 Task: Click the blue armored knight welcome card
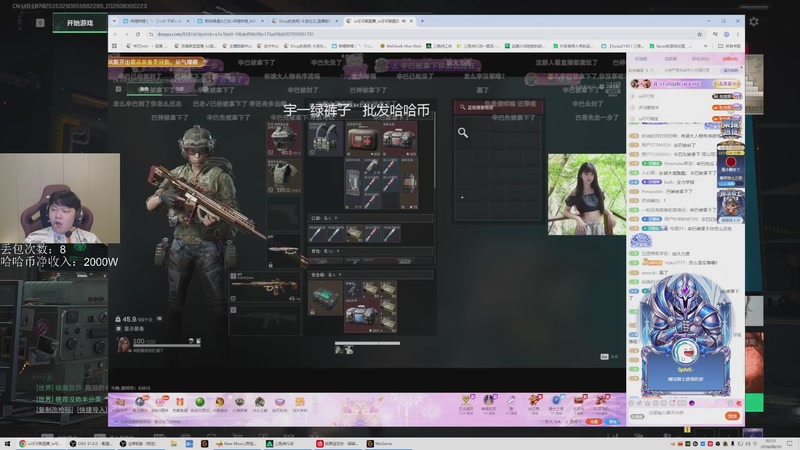[685, 334]
